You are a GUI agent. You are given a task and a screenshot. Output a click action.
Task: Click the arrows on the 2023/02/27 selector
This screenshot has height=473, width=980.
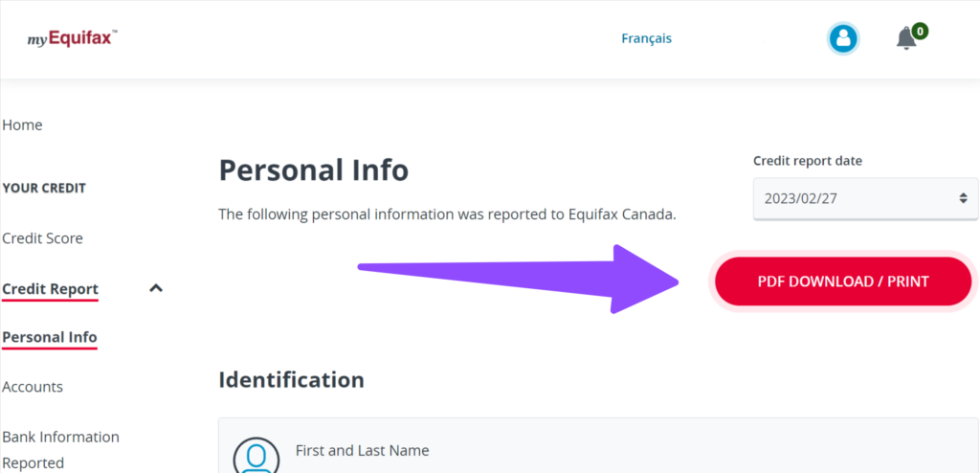click(x=963, y=198)
